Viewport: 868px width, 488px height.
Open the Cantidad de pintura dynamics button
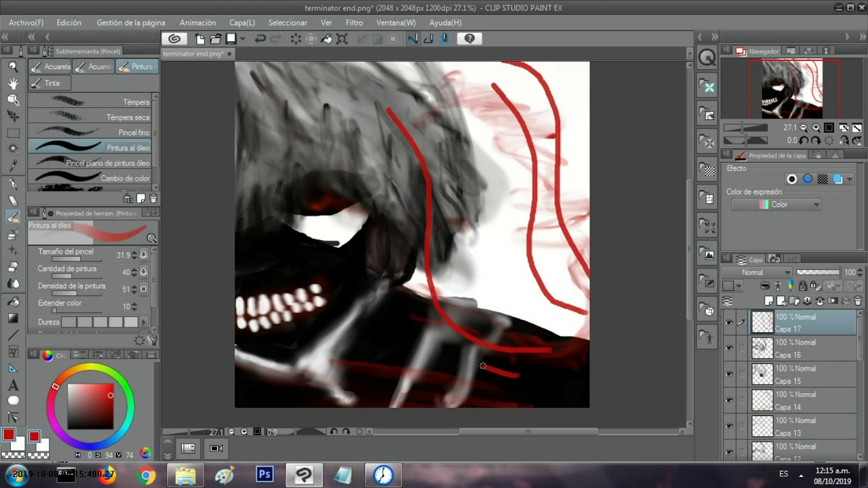click(x=143, y=272)
